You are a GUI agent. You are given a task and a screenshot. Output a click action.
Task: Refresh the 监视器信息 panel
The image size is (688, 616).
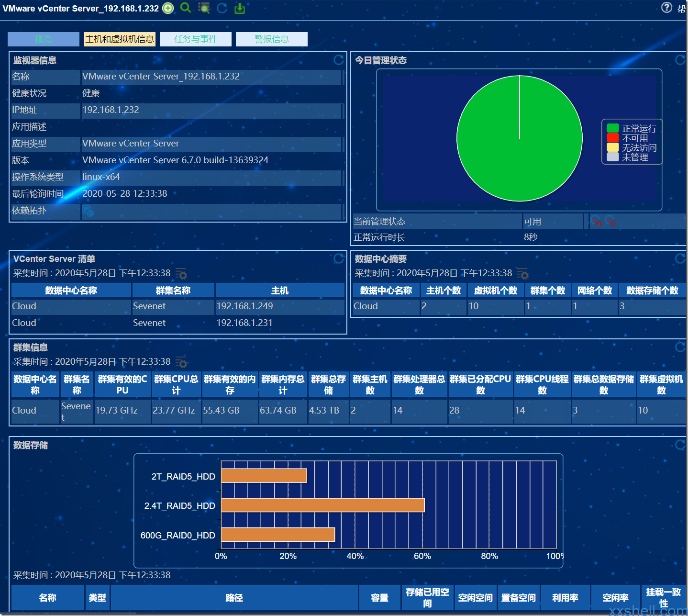click(339, 60)
